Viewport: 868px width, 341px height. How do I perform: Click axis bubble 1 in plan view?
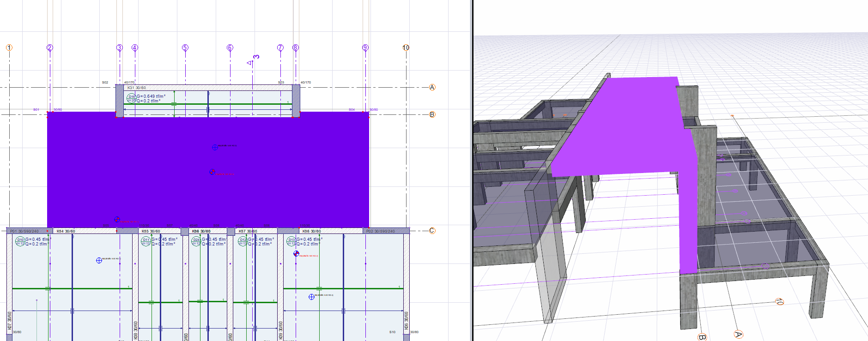coord(9,48)
